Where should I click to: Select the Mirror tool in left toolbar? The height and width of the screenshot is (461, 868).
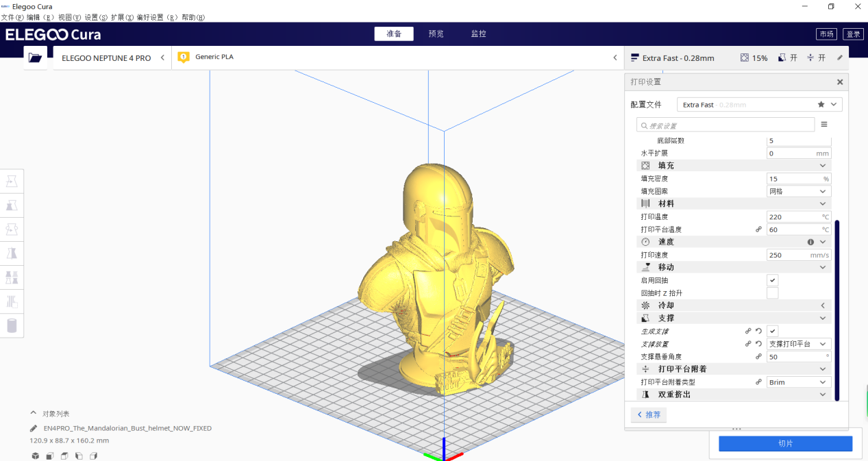coord(12,253)
